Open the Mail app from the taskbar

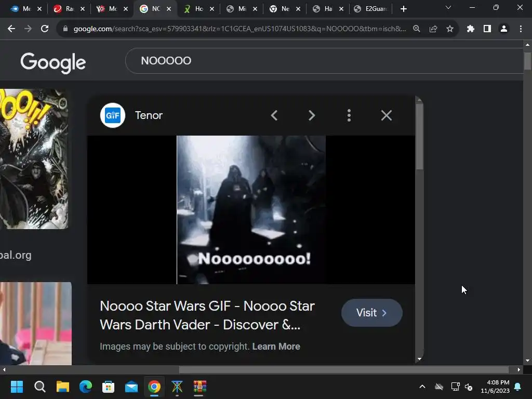pos(131,387)
